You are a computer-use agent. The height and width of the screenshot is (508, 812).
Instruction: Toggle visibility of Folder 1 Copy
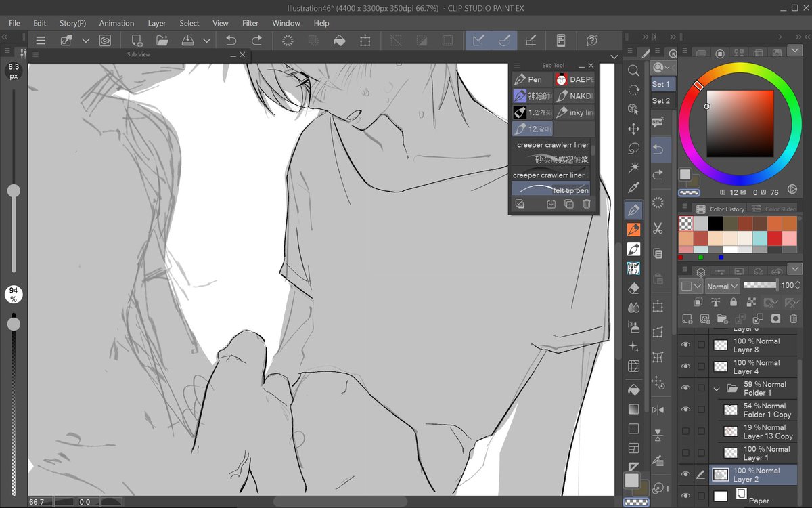pyautogui.click(x=685, y=410)
